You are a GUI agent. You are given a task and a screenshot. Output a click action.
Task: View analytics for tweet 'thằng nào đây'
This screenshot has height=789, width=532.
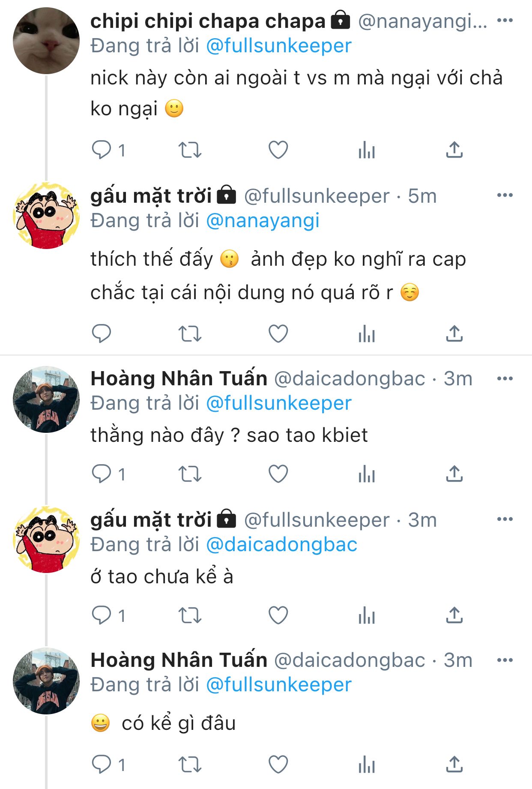click(x=366, y=474)
